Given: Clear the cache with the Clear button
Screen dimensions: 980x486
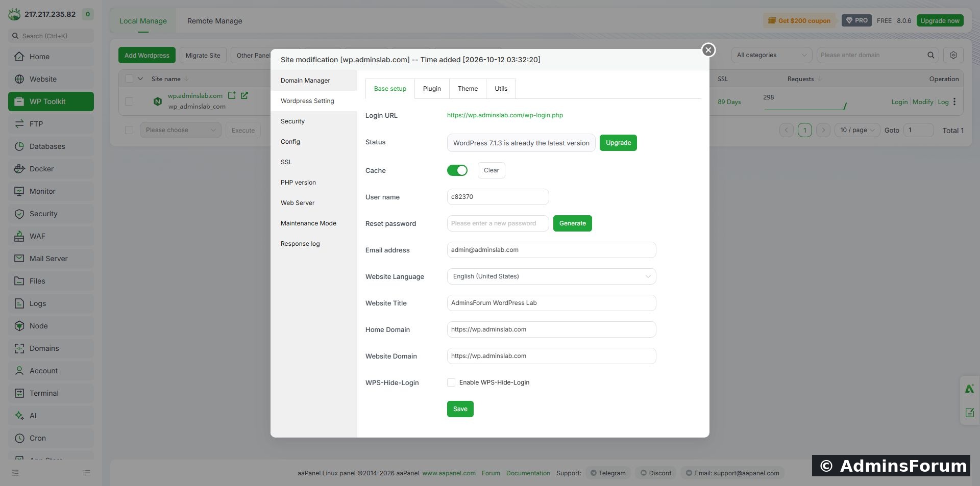Looking at the screenshot, I should click(x=491, y=170).
